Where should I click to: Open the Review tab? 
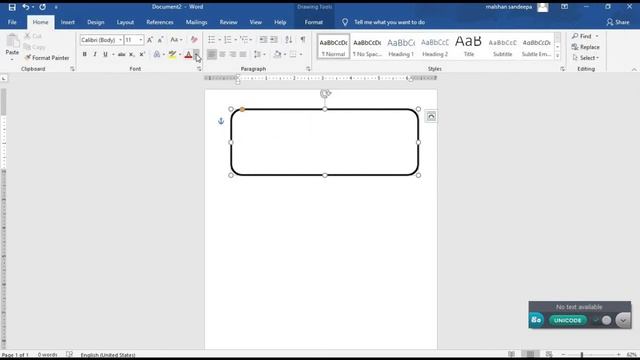[x=229, y=22]
